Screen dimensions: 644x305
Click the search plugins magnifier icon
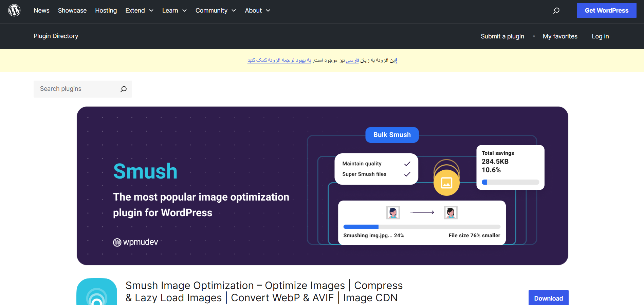[x=124, y=89]
